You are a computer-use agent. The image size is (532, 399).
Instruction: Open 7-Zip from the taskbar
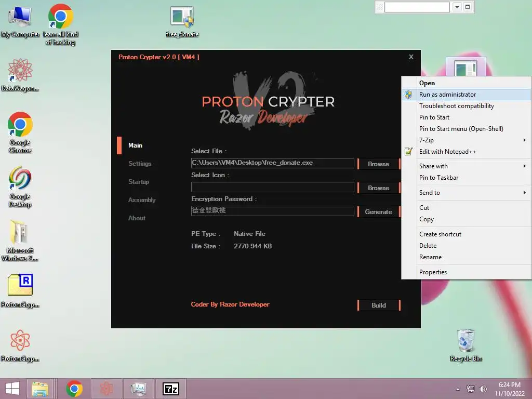click(x=170, y=389)
